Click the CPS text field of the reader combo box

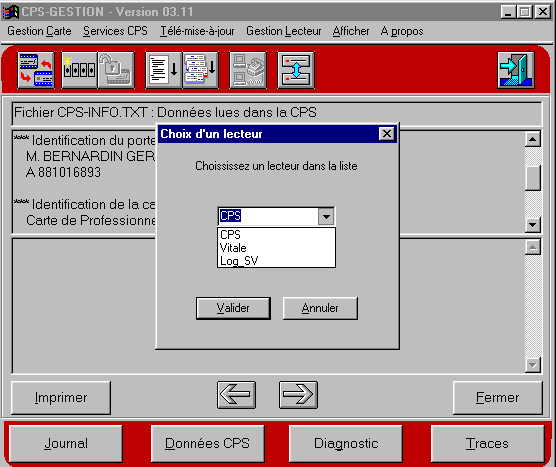[x=268, y=216]
